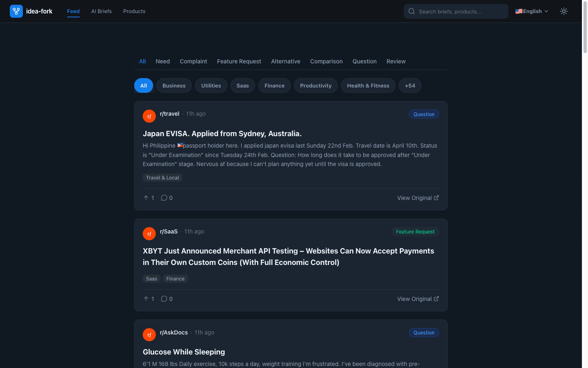
Task: Open the English language dropdown
Action: pyautogui.click(x=531, y=11)
